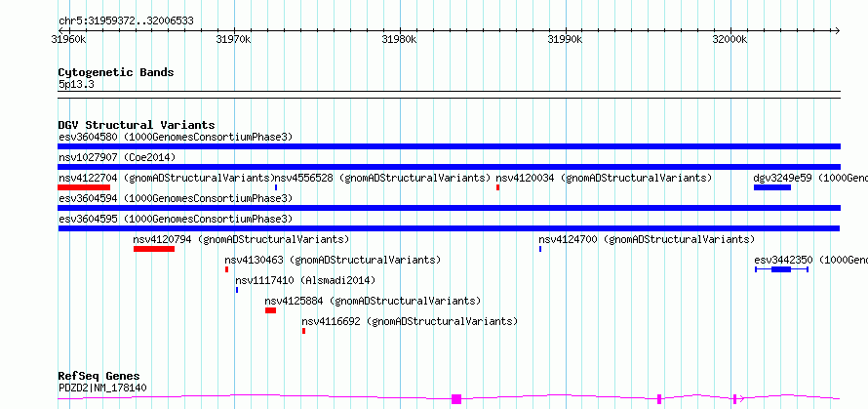Click the esv3442350 variant glyph
Screen dimensions: 868x409
coord(781,269)
